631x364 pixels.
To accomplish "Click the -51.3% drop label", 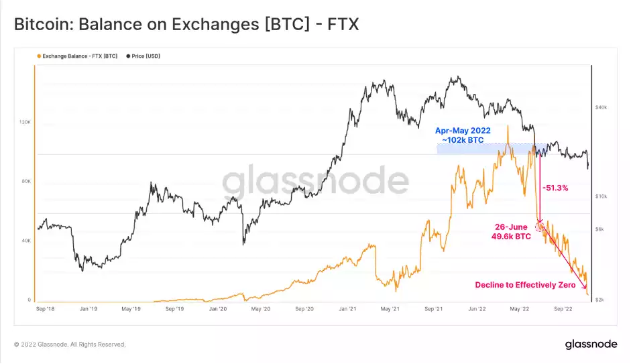I will tap(555, 188).
